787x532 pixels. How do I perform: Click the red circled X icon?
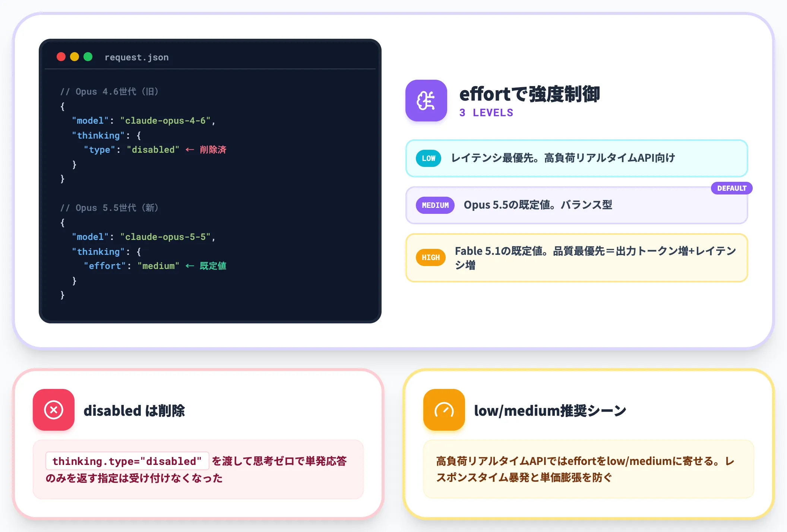coord(54,410)
